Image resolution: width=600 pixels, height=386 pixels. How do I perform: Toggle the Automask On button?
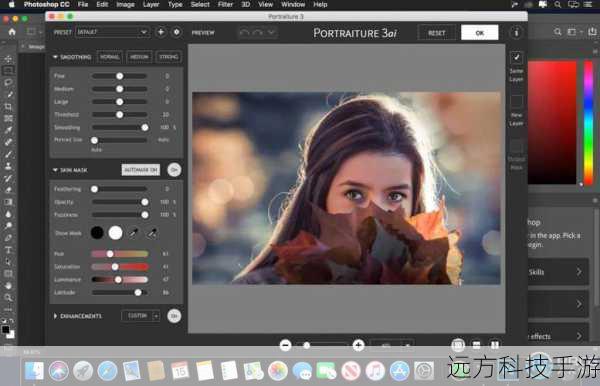click(x=140, y=170)
